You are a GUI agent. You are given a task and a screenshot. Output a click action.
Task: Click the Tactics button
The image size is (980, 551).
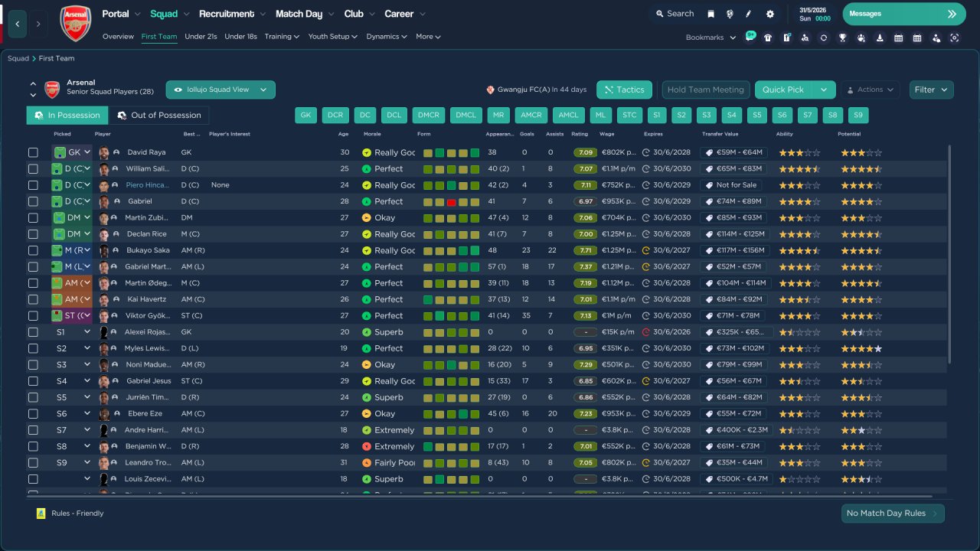(623, 90)
